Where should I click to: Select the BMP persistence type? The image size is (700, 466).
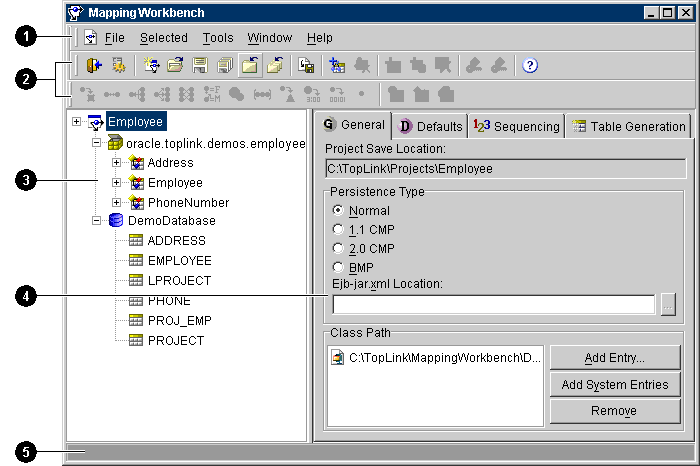338,267
